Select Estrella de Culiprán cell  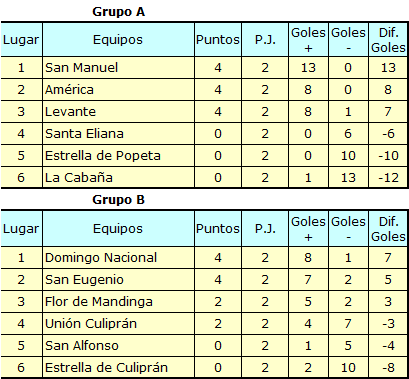click(x=118, y=368)
